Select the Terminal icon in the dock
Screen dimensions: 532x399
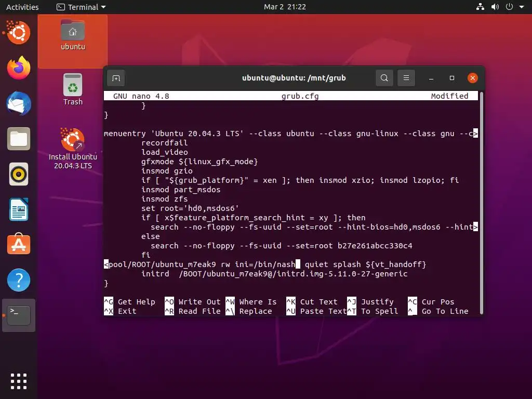(x=19, y=315)
